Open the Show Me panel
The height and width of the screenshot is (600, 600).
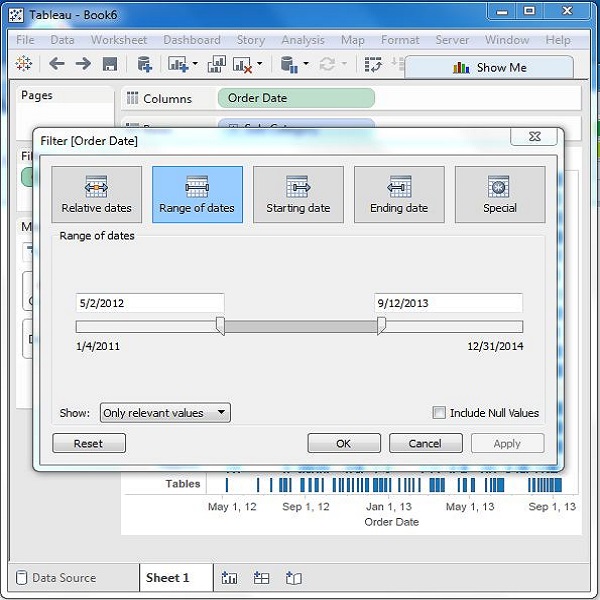pyautogui.click(x=489, y=67)
